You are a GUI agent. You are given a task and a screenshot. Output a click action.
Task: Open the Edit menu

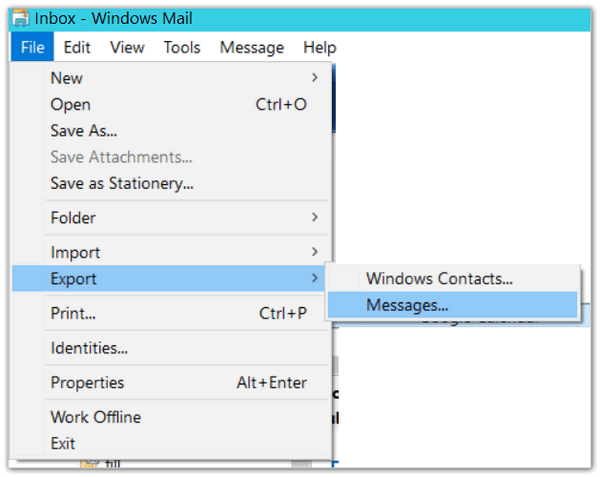coord(77,47)
